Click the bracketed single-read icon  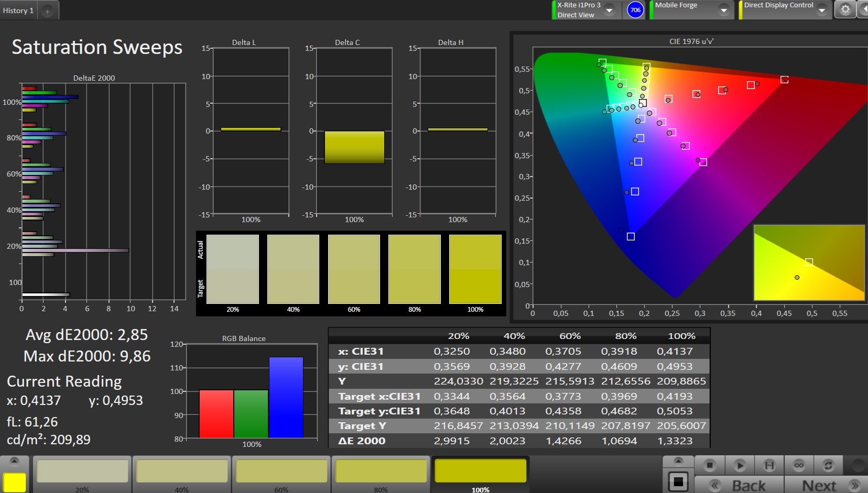(769, 465)
